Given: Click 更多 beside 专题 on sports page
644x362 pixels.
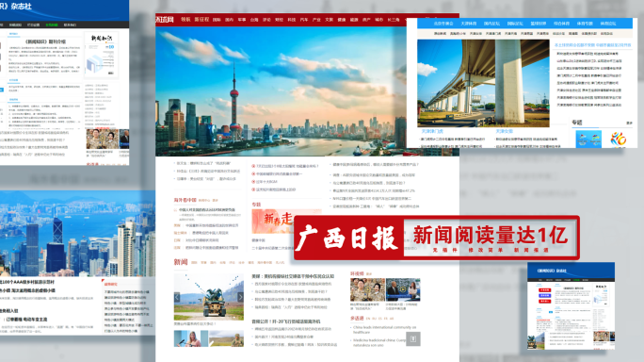Looking at the screenshot, I should tap(629, 123).
